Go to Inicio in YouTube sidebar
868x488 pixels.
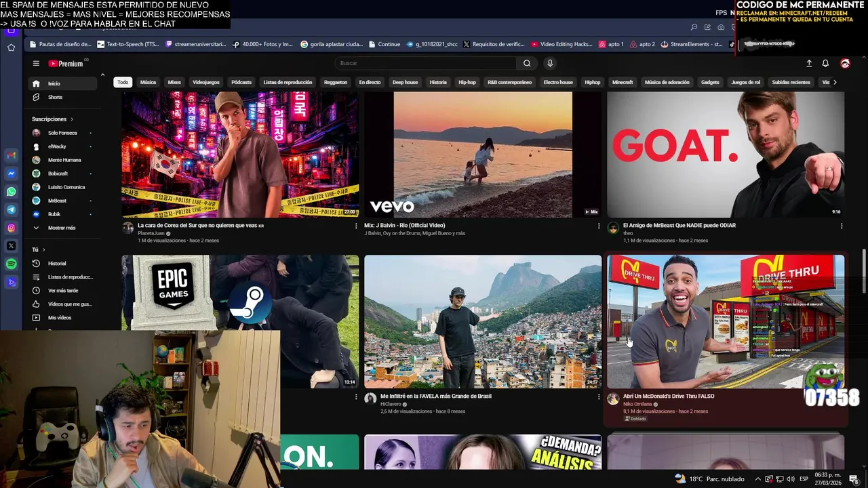point(62,83)
